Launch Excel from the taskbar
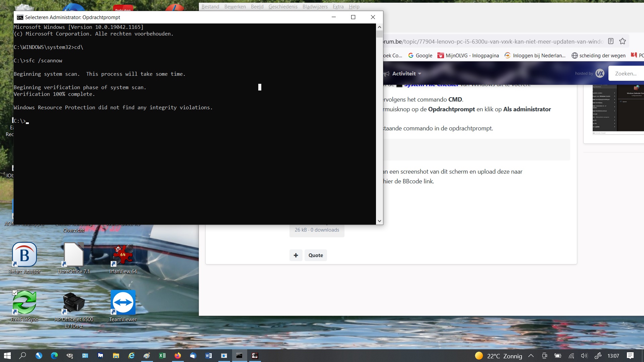Screen dimensions: 644x362 tap(162, 356)
